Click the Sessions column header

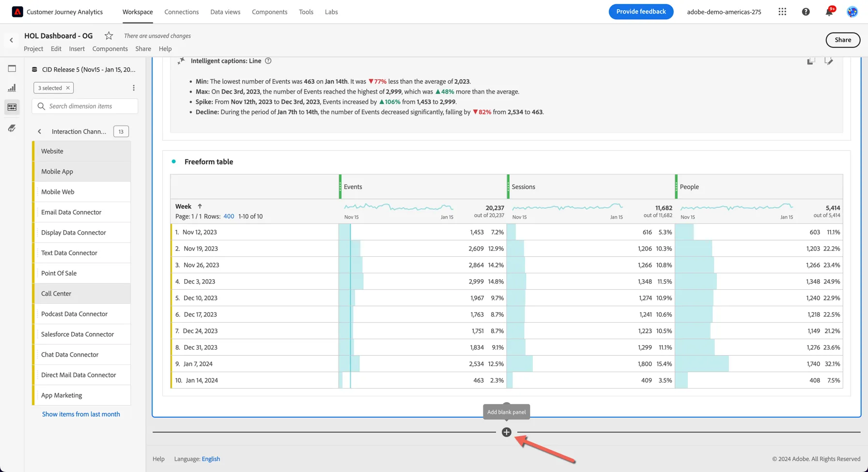click(591, 187)
